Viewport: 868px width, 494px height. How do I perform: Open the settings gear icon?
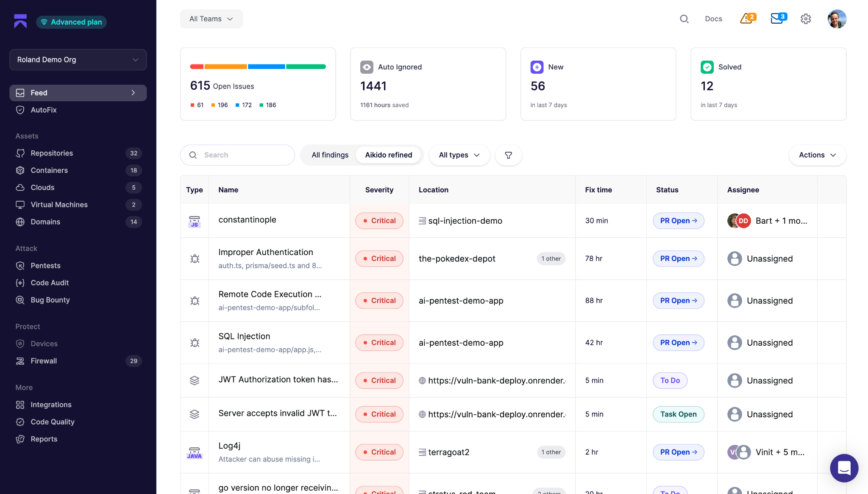tap(806, 19)
